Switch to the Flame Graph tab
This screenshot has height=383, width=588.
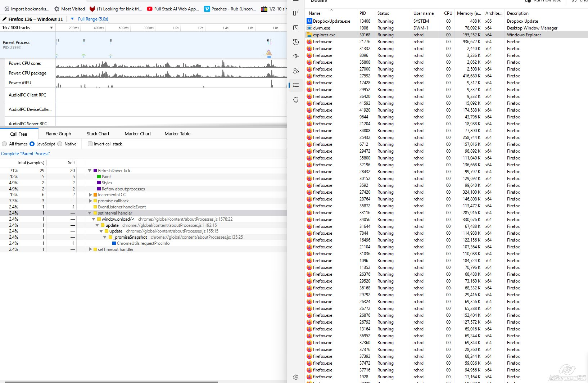coord(58,134)
